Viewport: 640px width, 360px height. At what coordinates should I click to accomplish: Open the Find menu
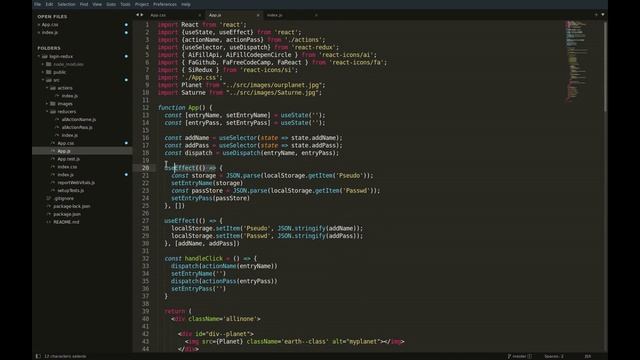pos(84,4)
